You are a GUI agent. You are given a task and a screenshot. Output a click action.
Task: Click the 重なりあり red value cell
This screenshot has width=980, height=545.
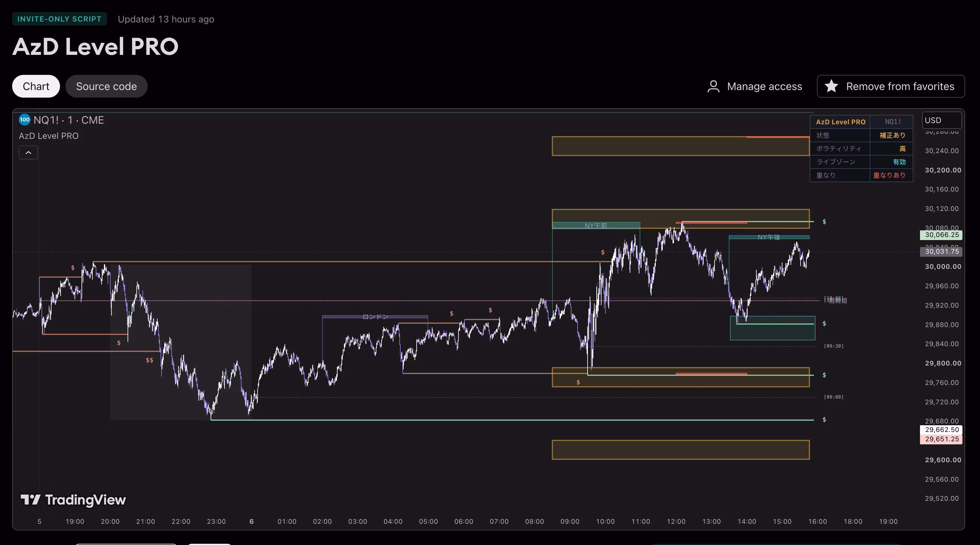[892, 175]
